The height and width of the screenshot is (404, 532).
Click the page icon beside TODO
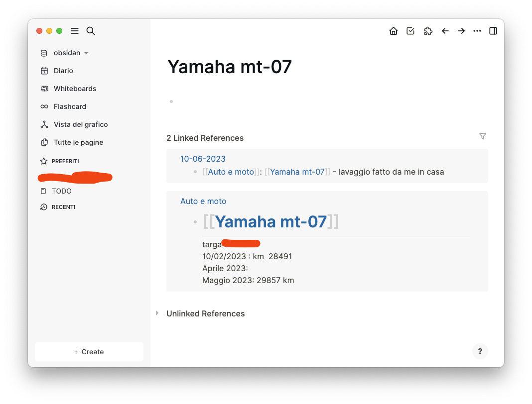click(43, 191)
